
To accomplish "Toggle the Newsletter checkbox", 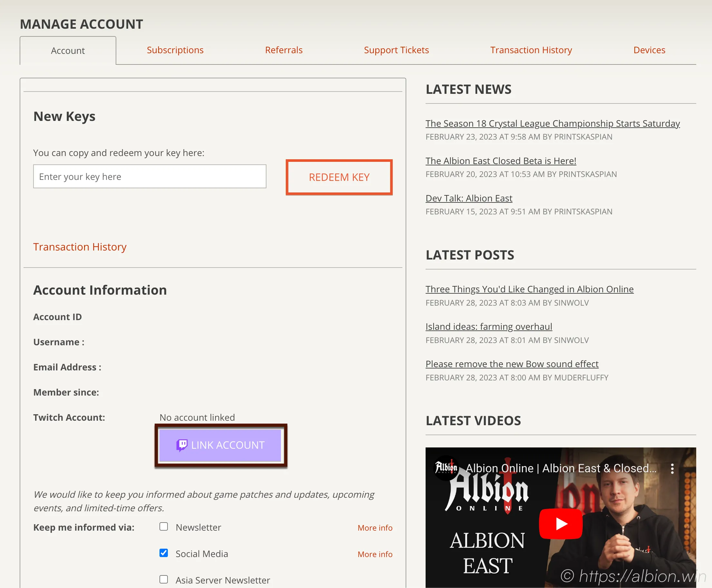I will tap(164, 527).
